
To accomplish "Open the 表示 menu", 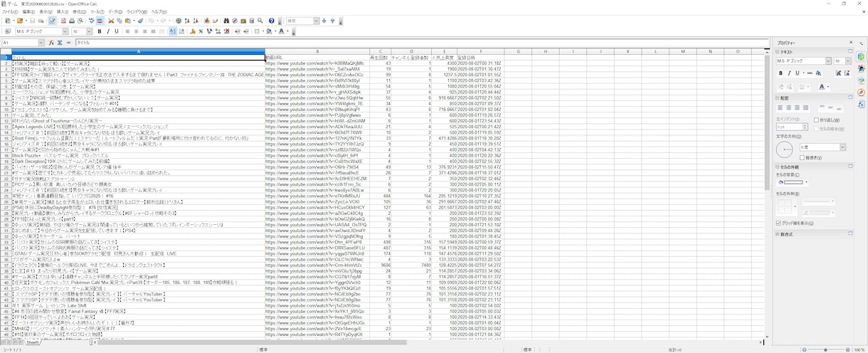I will pos(46,12).
